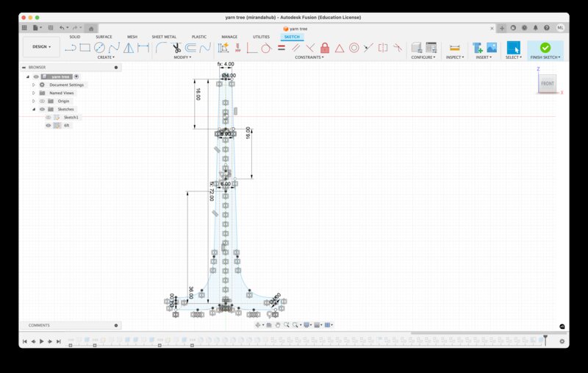Choose the Fillet sketch tool
Viewport: 588px width, 373px height.
161,48
